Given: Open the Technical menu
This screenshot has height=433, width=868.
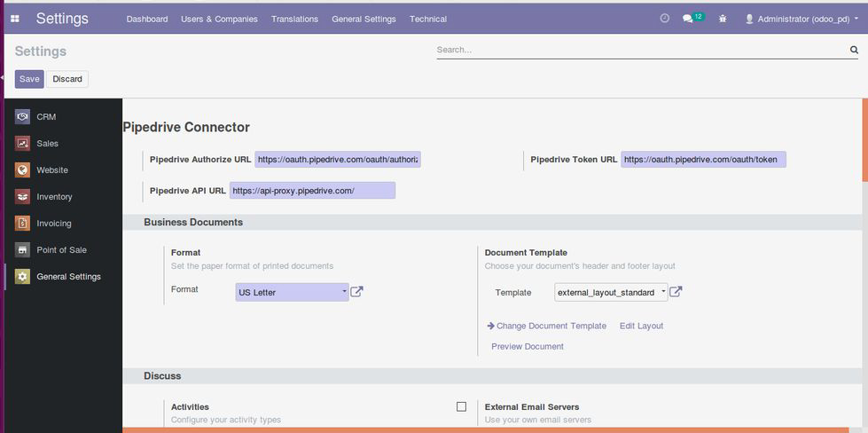Looking at the screenshot, I should click(428, 19).
